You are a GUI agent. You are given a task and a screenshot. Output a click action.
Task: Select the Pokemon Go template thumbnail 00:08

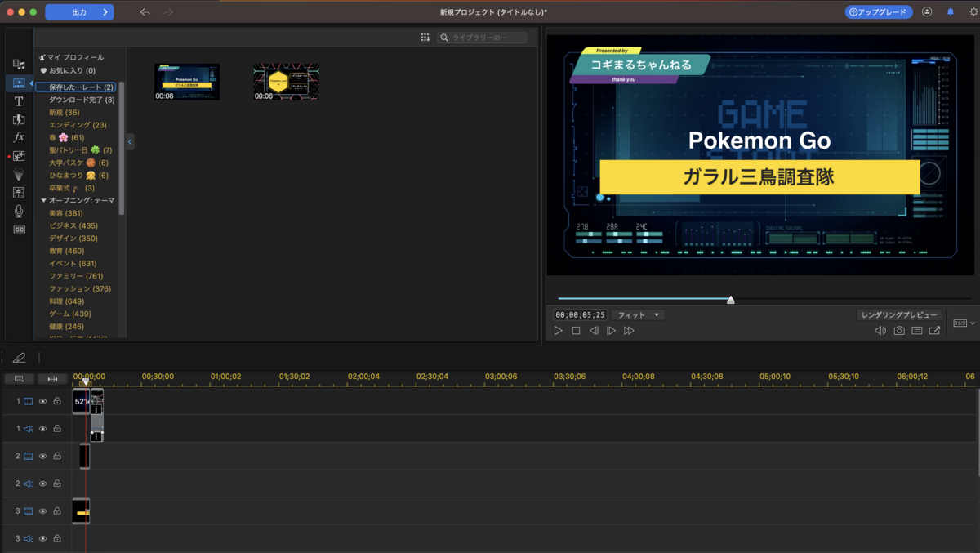187,82
